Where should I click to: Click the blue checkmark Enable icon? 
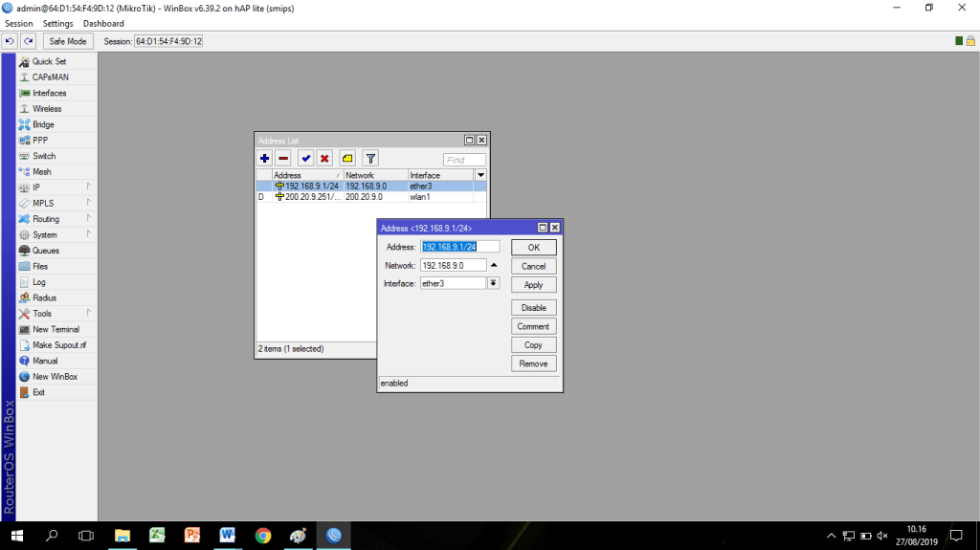[x=306, y=159]
